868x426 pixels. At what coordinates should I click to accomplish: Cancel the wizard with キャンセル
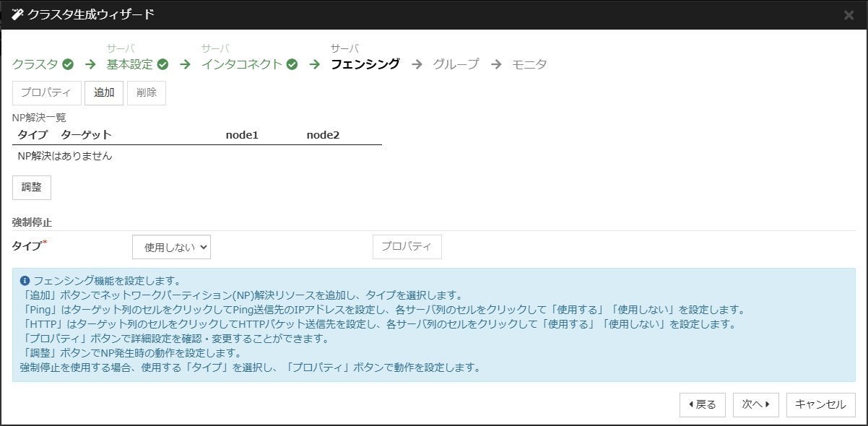[820, 405]
